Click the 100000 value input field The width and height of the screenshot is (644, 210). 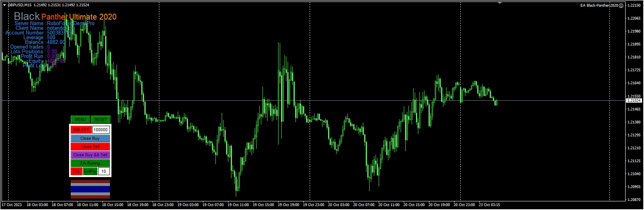[101, 130]
